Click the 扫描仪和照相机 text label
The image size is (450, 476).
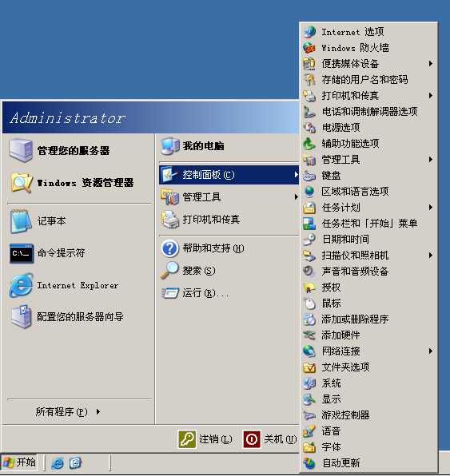click(355, 256)
